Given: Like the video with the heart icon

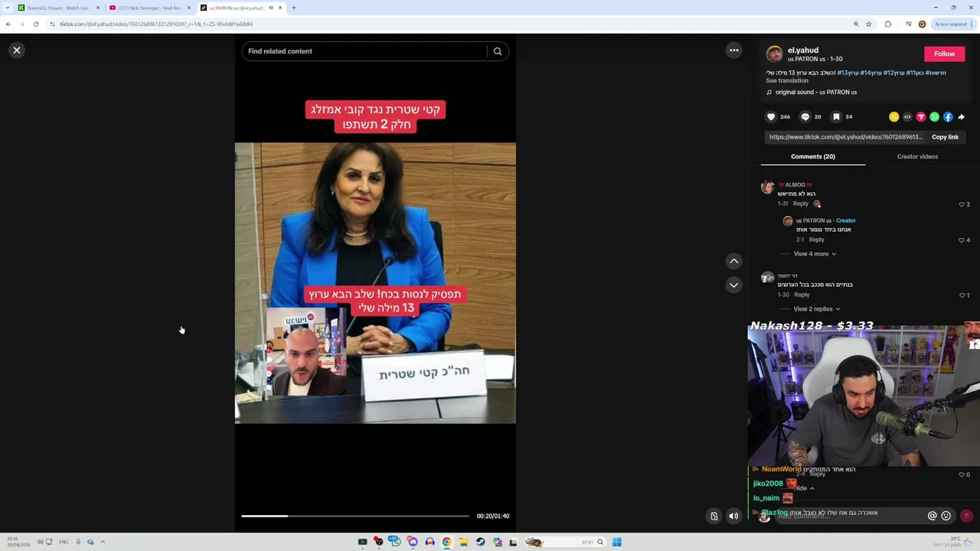Looking at the screenshot, I should click(771, 117).
